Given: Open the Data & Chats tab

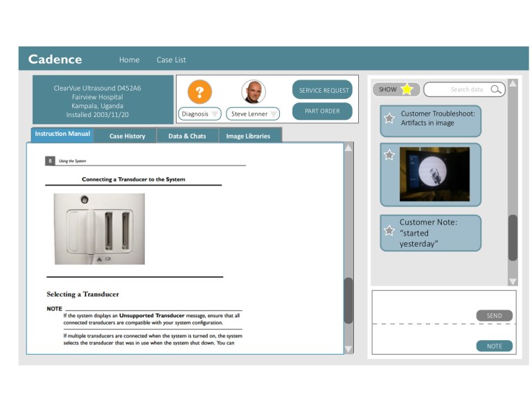Looking at the screenshot, I should [187, 136].
